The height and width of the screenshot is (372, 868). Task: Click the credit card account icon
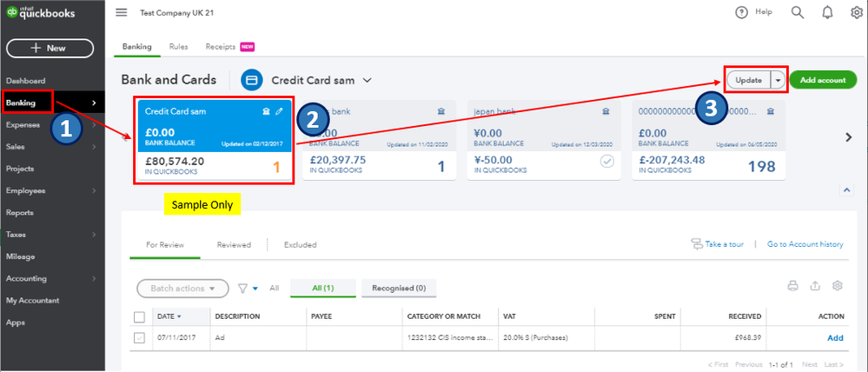coord(251,80)
